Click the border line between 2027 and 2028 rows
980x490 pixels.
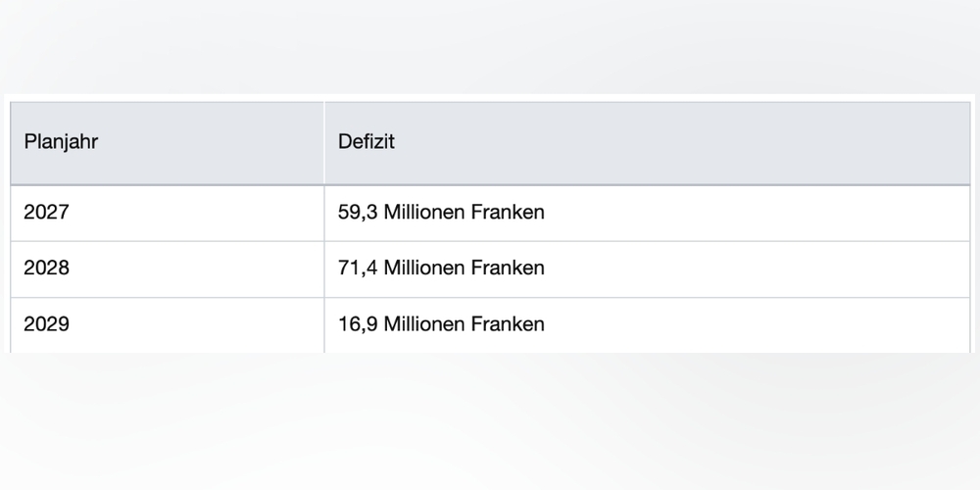pyautogui.click(x=490, y=241)
